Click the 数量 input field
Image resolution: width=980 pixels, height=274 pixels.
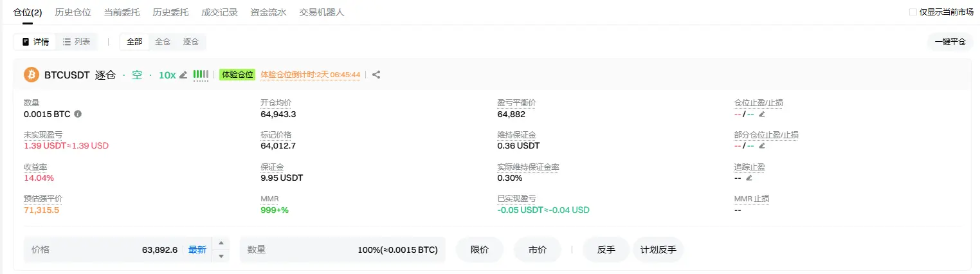point(343,250)
